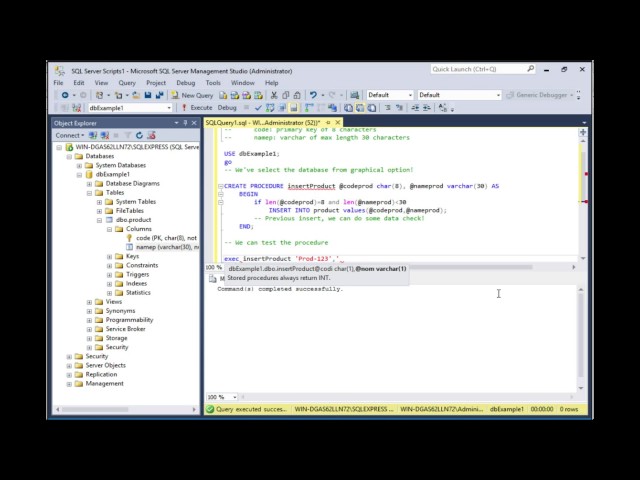
Task: Collapse the Tables folder node
Action: 89,193
